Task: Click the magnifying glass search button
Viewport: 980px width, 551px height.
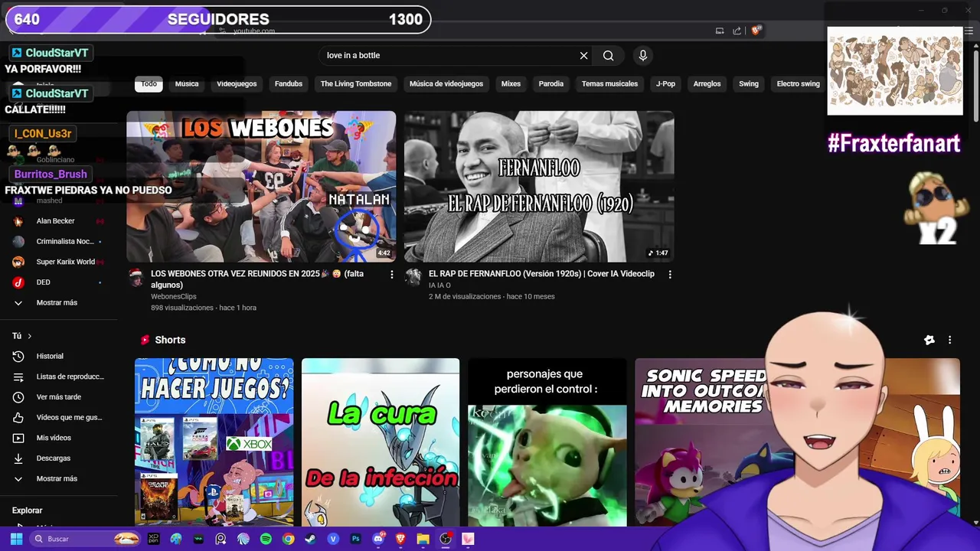Action: [608, 55]
